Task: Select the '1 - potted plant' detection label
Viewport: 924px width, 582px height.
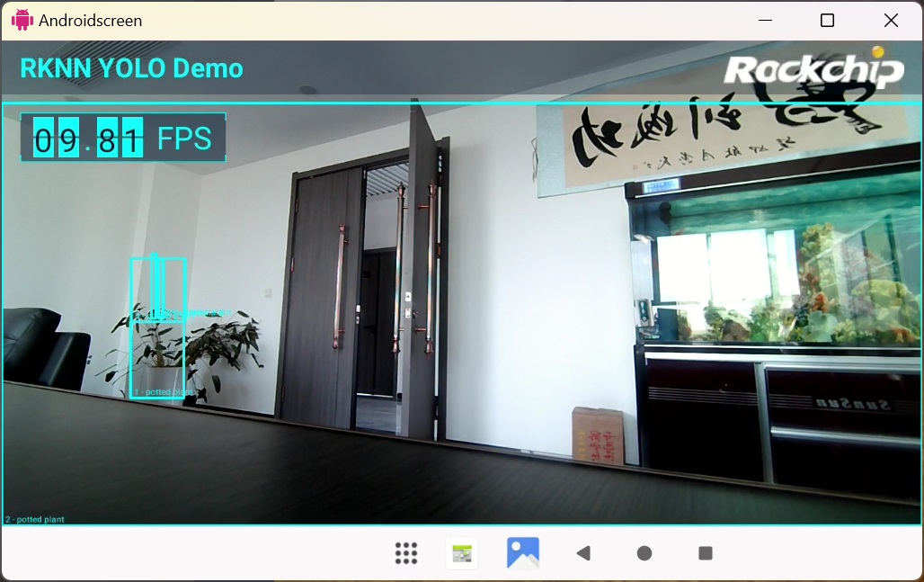Action: click(160, 392)
